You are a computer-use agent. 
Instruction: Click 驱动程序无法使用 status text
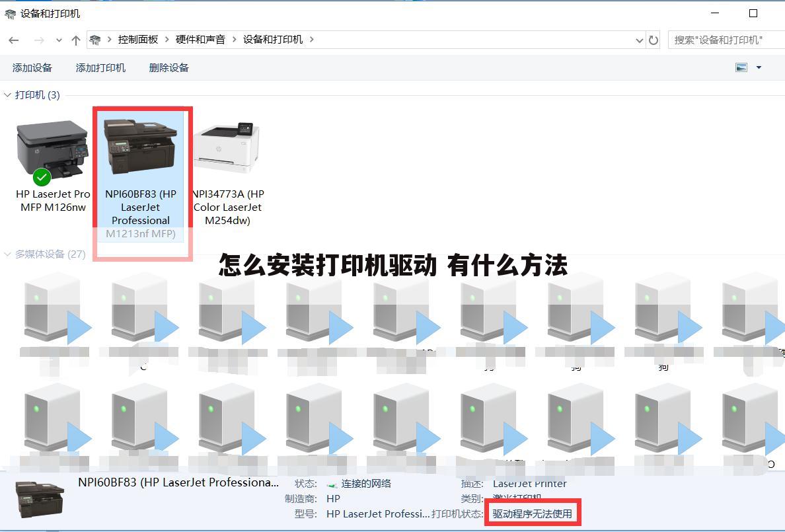tap(532, 513)
